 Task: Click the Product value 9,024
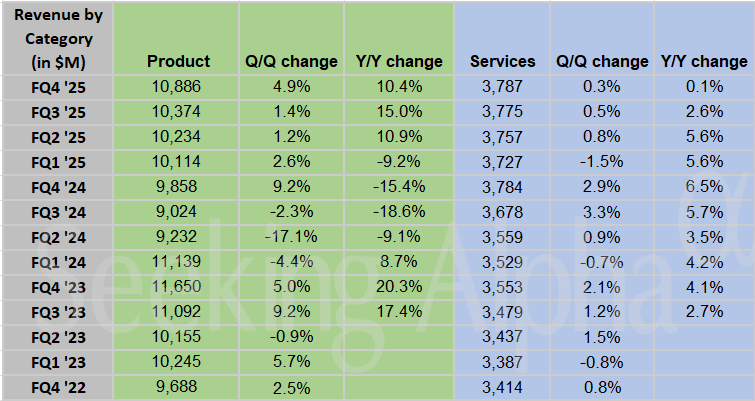pos(178,212)
